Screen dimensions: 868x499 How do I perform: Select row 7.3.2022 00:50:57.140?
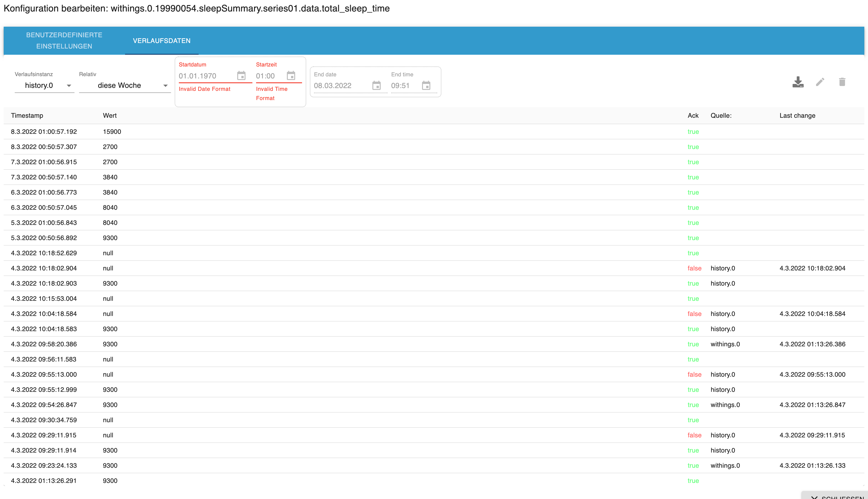pyautogui.click(x=434, y=177)
